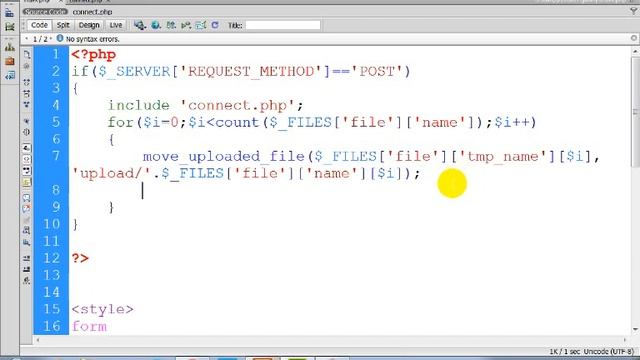Toggle Syntax Error Alerts in Info Bar
The width and height of the screenshot is (640, 360).
[x=27, y=182]
